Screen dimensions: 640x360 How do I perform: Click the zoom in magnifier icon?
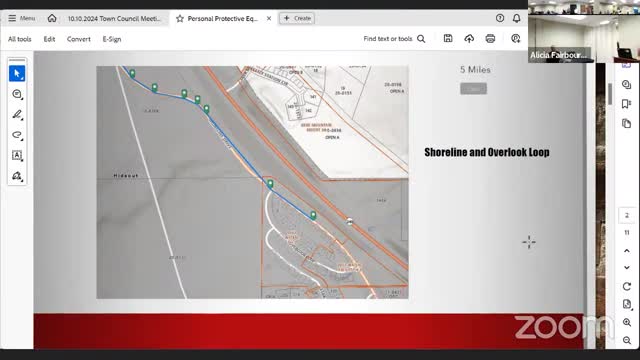click(x=627, y=322)
